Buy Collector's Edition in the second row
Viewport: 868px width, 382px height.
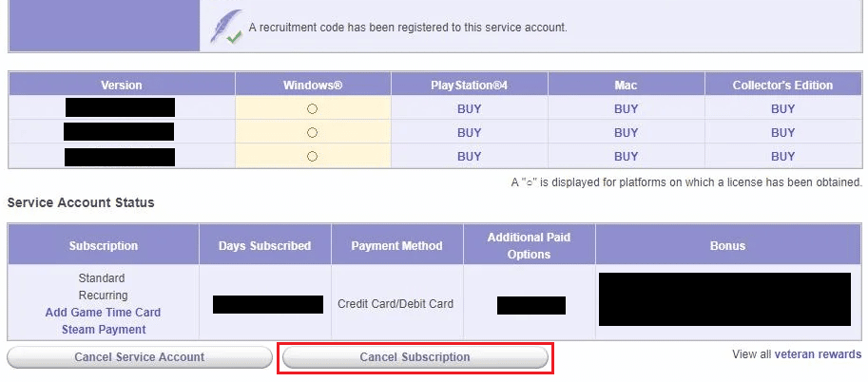(783, 133)
